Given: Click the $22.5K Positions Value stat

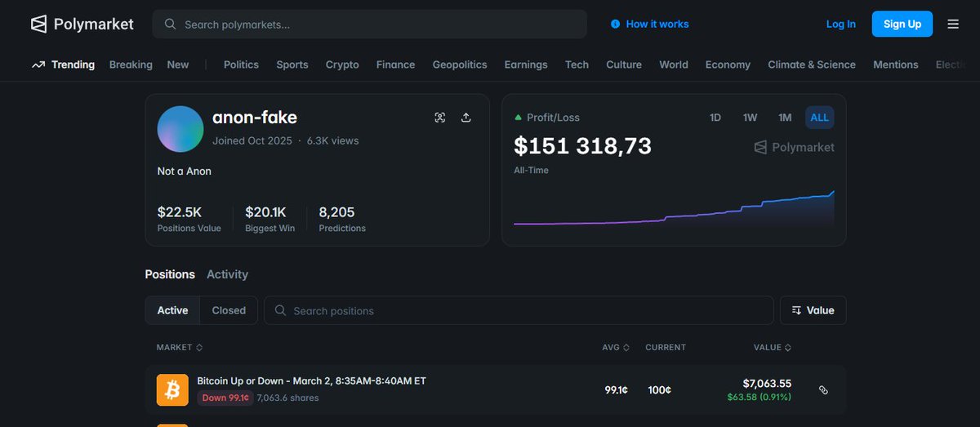Looking at the screenshot, I should (189, 219).
